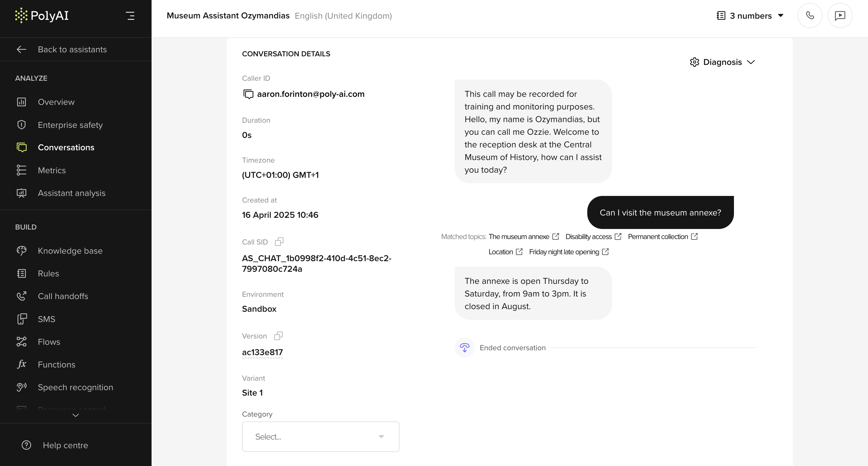Open the Help centre
The image size is (868, 466).
coord(65,445)
